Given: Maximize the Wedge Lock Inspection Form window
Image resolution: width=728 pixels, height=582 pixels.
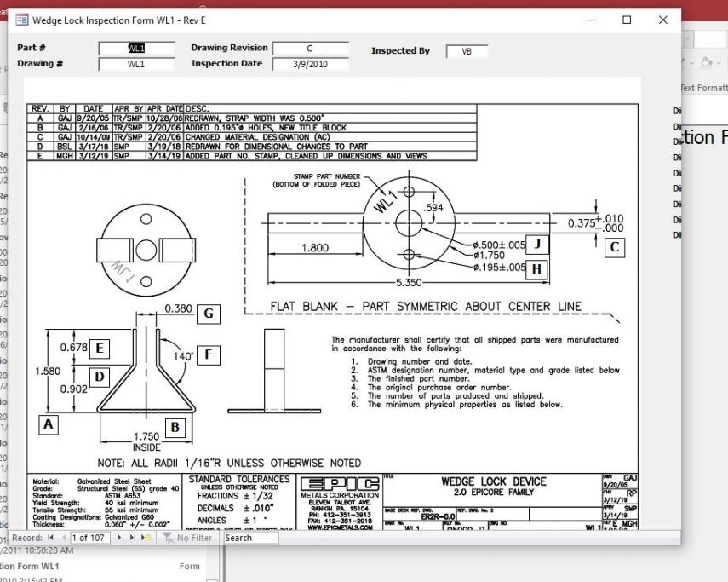Looking at the screenshot, I should 627,20.
